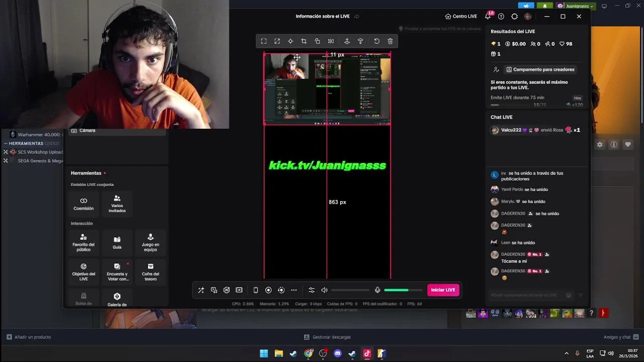
Task: Mute the speaker audio
Action: click(x=325, y=290)
